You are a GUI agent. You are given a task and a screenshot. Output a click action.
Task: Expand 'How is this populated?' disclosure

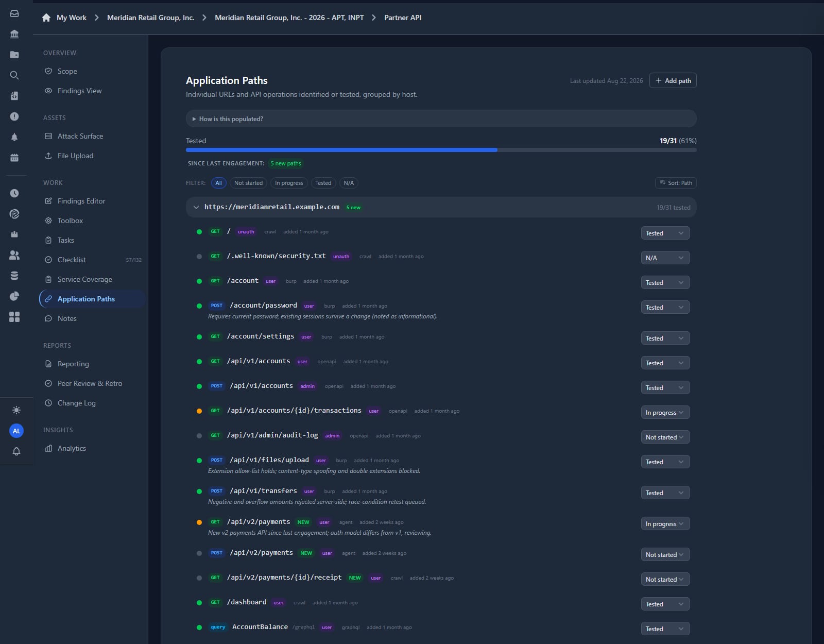[x=441, y=118]
